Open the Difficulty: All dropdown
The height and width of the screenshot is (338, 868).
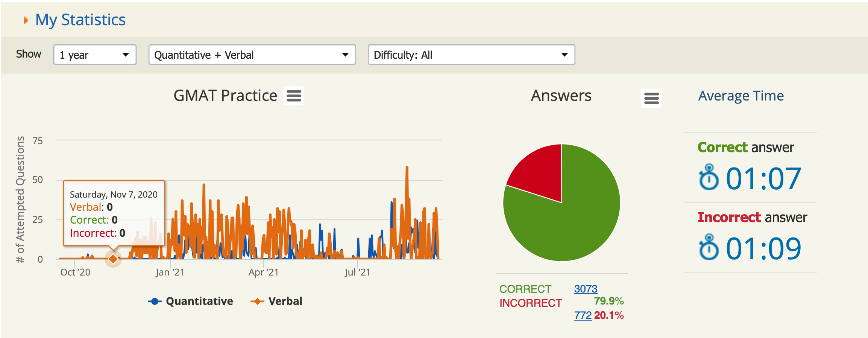click(471, 55)
